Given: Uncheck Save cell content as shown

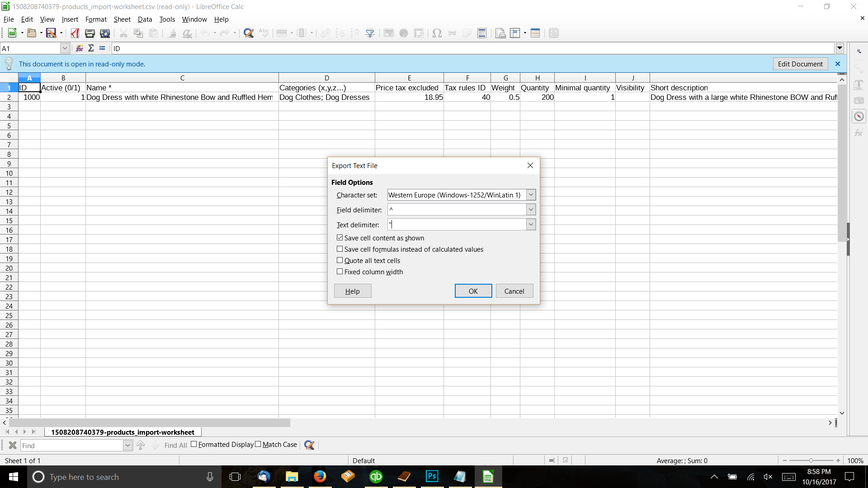Looking at the screenshot, I should point(340,238).
